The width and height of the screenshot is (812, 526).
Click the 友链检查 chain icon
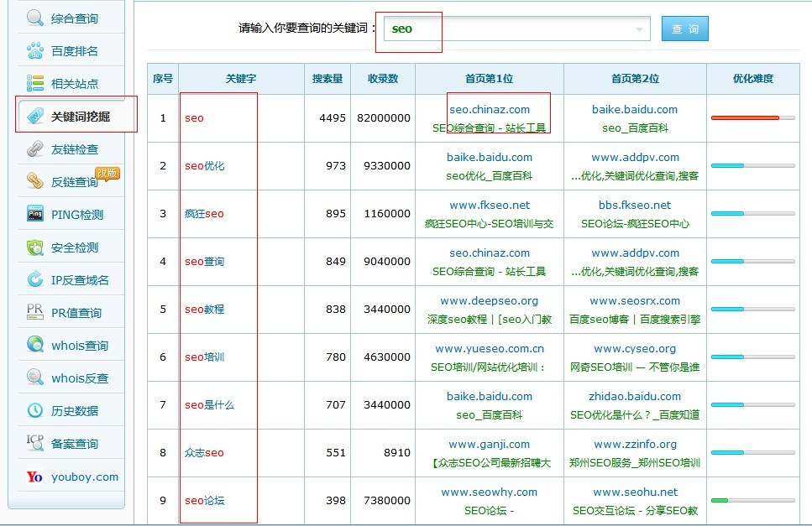[35, 149]
